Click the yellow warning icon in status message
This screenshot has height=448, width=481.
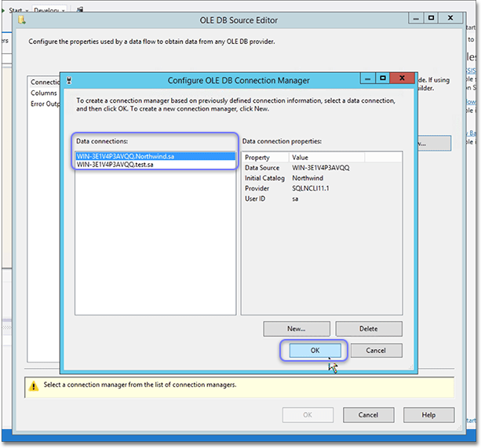(35, 385)
